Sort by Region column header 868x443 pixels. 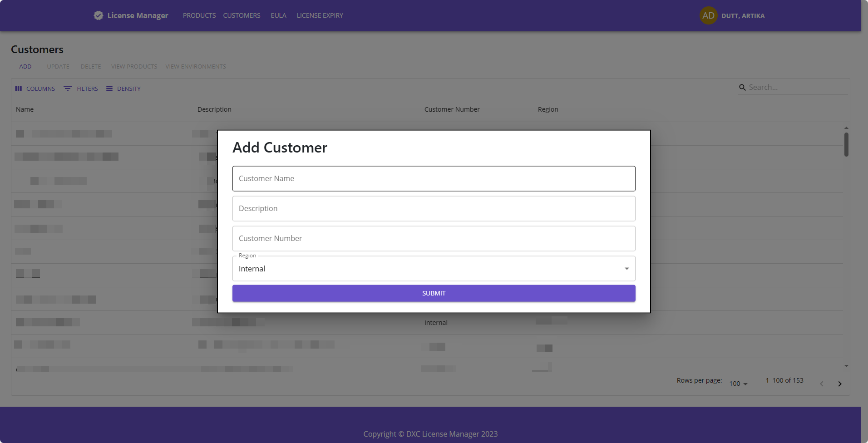548,109
